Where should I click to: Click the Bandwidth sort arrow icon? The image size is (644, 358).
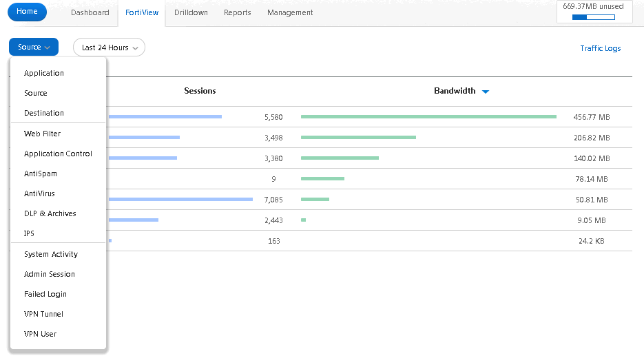tap(486, 92)
